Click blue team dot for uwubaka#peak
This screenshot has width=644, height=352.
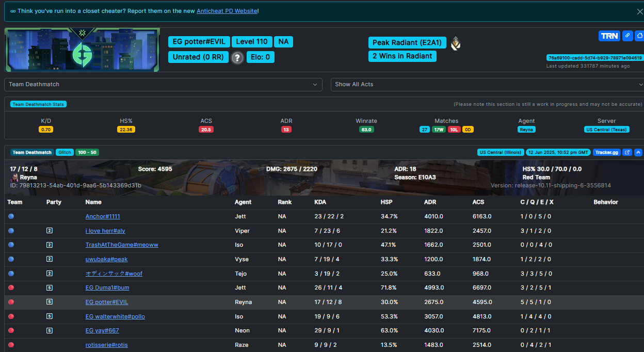pos(11,259)
